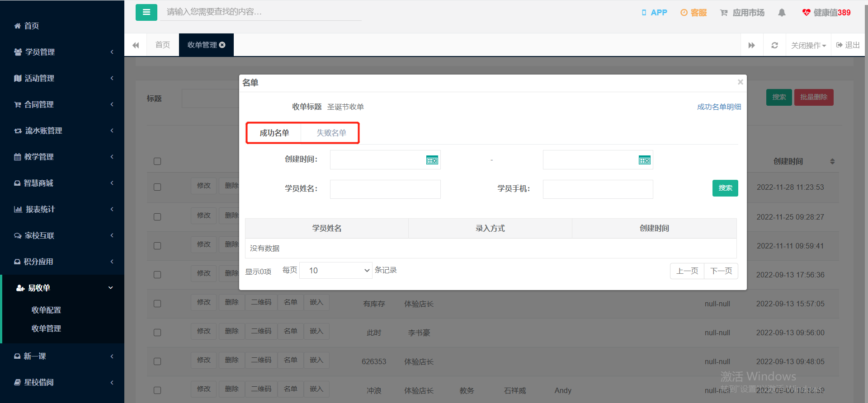The width and height of the screenshot is (868, 403).
Task: Focus the 学员姓名 input field
Action: point(385,189)
